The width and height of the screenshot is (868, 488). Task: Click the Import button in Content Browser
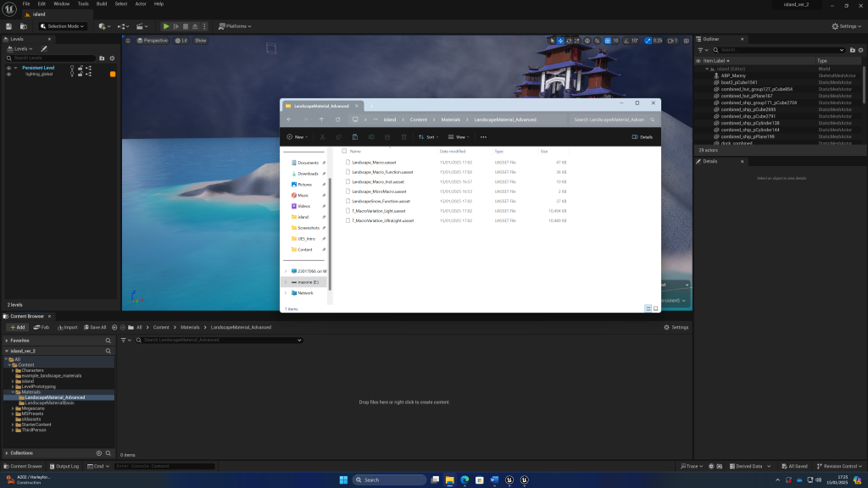[68, 328]
